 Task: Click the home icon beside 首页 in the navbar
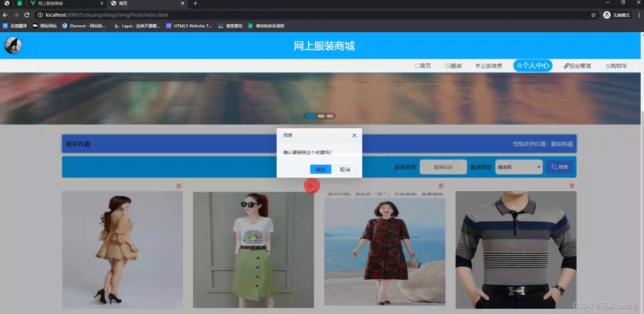coord(417,65)
